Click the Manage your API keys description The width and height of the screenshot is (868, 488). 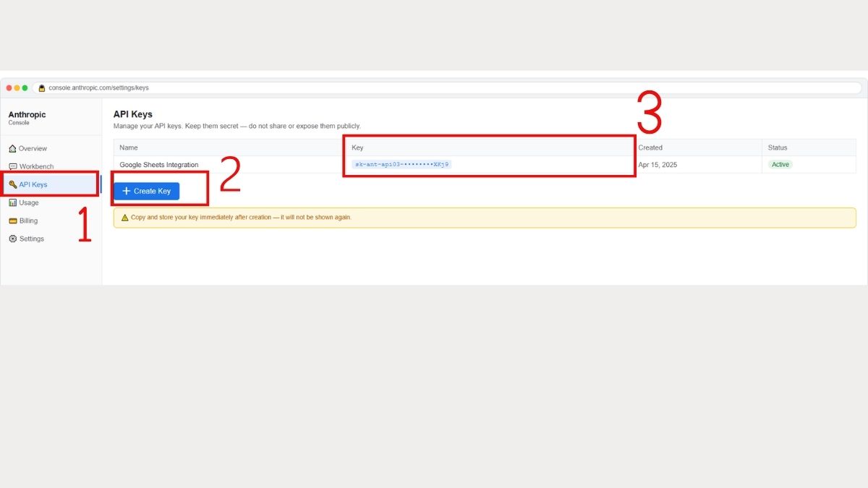(x=237, y=126)
